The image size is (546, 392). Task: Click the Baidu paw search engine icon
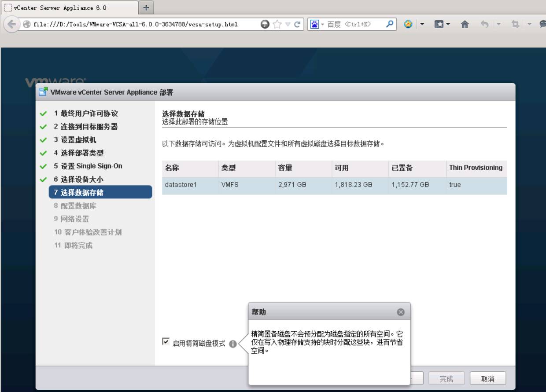pos(315,24)
